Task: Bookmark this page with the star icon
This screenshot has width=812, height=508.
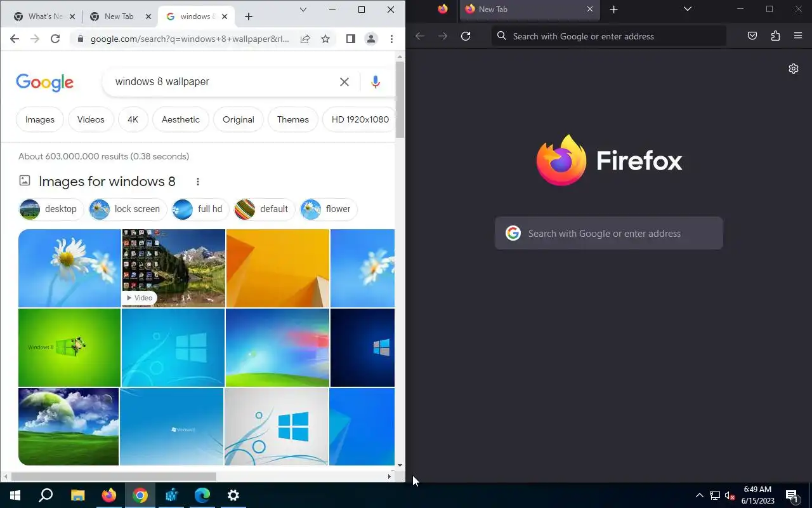Action: click(325, 39)
